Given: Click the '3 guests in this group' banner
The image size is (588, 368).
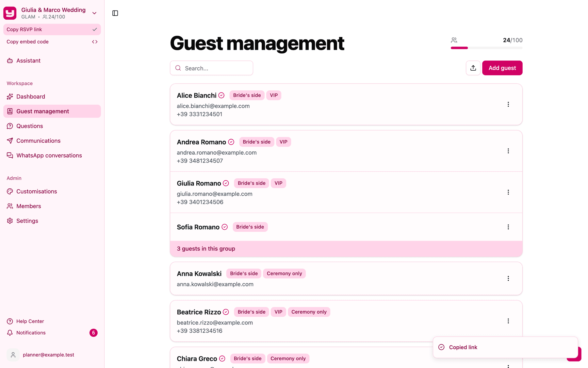Looking at the screenshot, I should coord(346,249).
